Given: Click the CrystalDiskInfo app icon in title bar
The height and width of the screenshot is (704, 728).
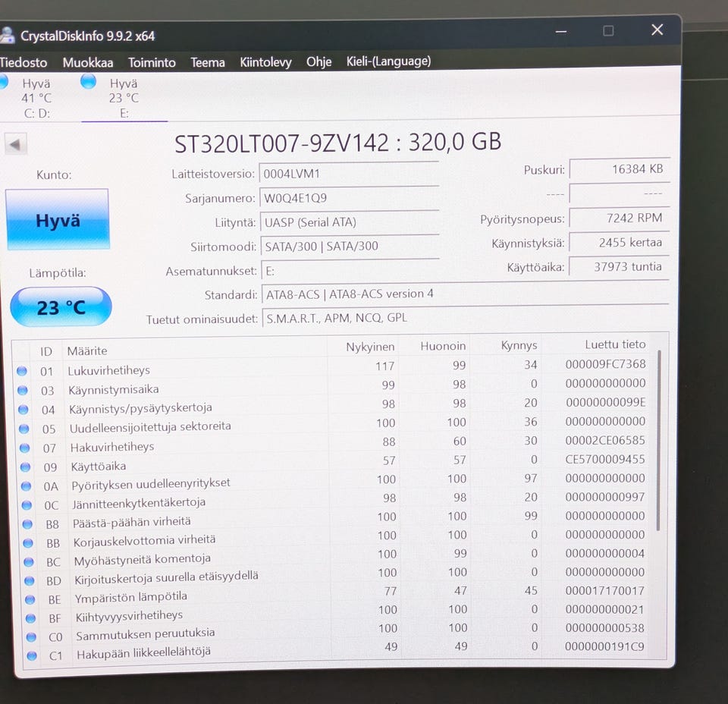Looking at the screenshot, I should (x=7, y=36).
